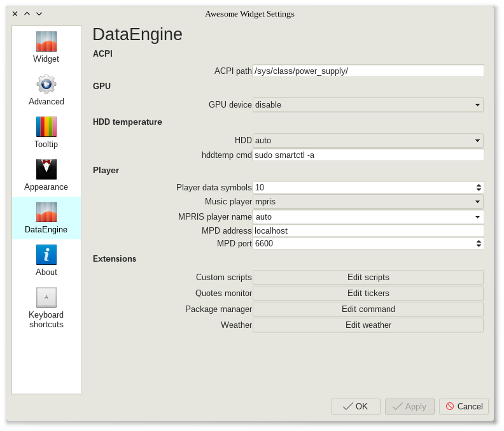Expand the GPU device dropdown

(x=368, y=104)
